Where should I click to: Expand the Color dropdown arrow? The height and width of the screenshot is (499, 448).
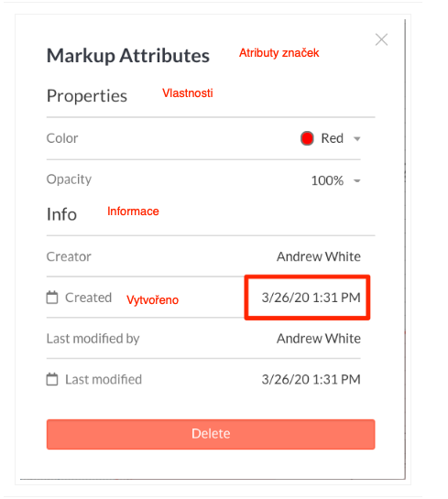click(x=357, y=139)
